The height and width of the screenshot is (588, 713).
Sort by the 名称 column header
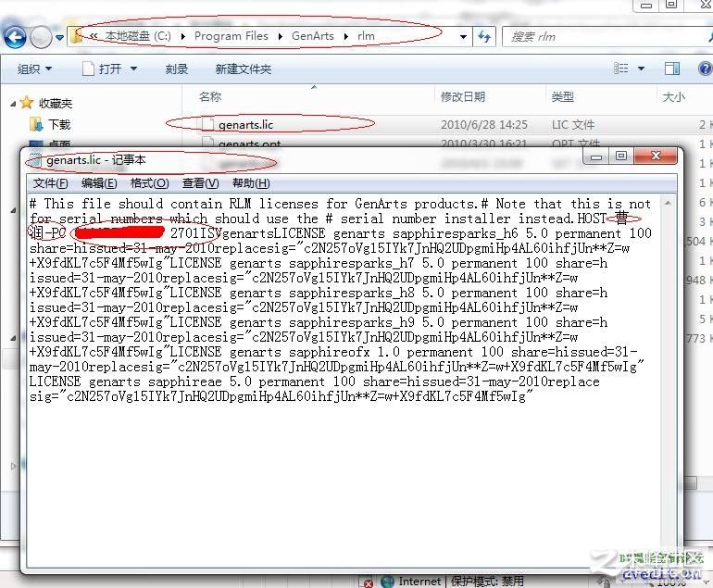(x=210, y=96)
